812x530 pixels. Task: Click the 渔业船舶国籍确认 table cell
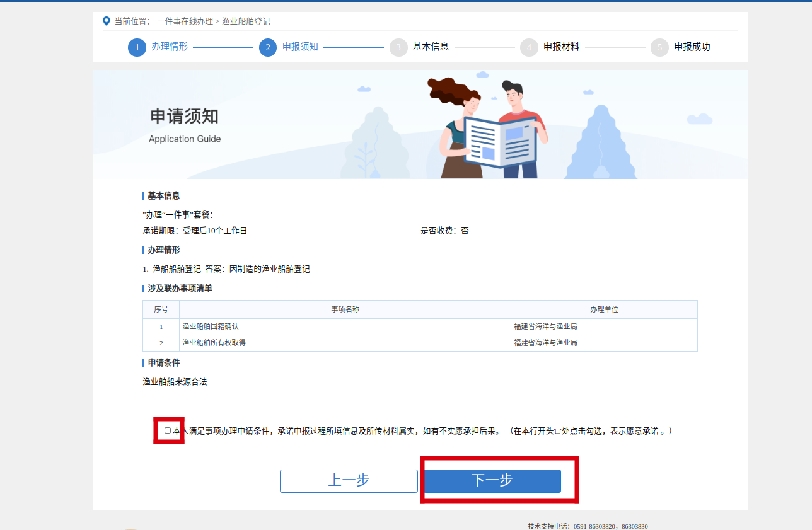click(x=345, y=326)
